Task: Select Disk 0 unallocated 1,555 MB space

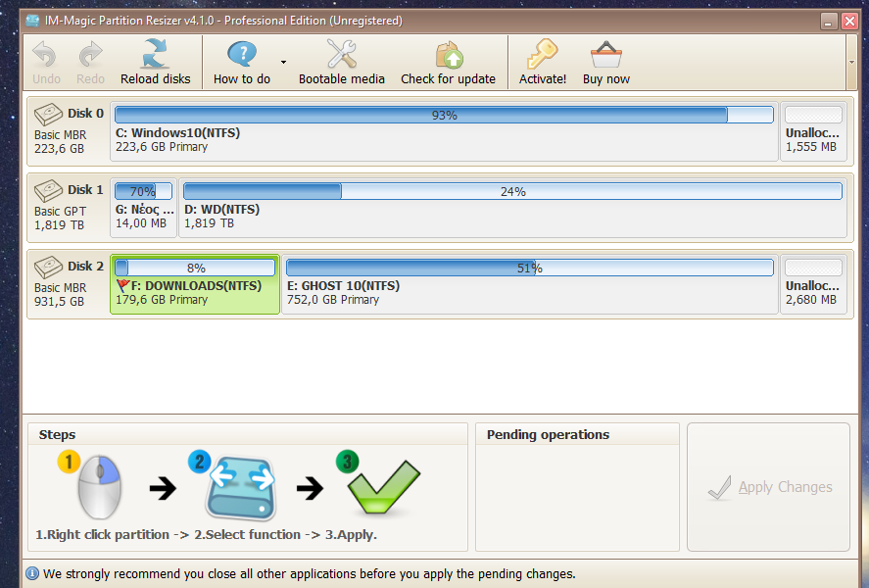Action: 813,131
